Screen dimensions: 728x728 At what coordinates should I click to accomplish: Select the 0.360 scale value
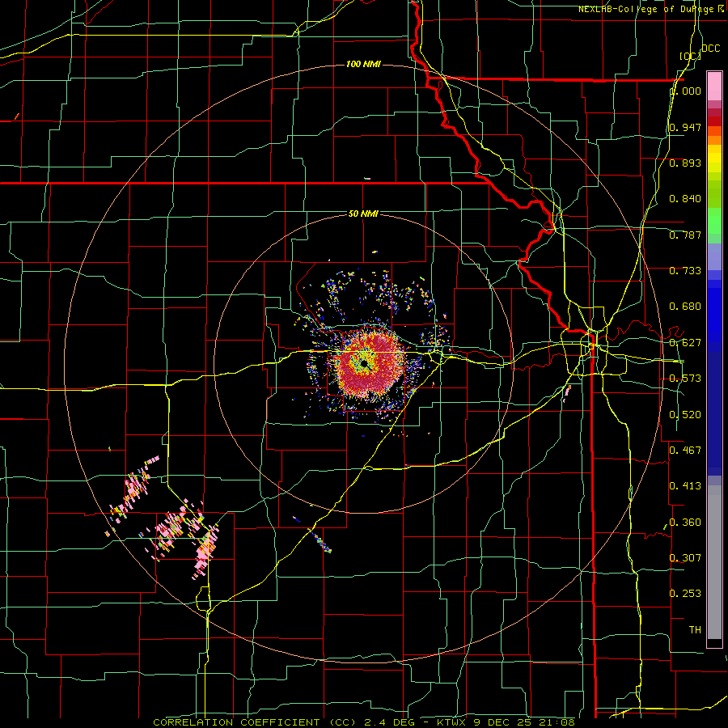tap(685, 523)
